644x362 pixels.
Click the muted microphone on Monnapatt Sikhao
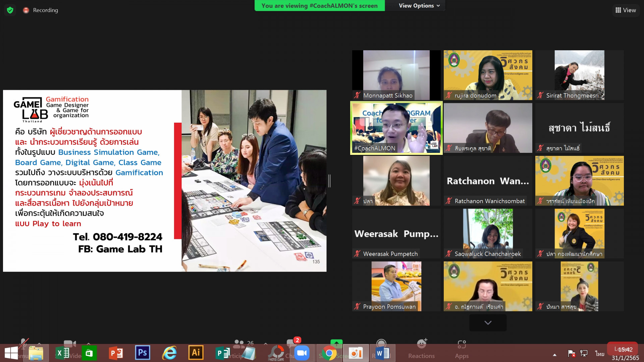click(x=358, y=96)
